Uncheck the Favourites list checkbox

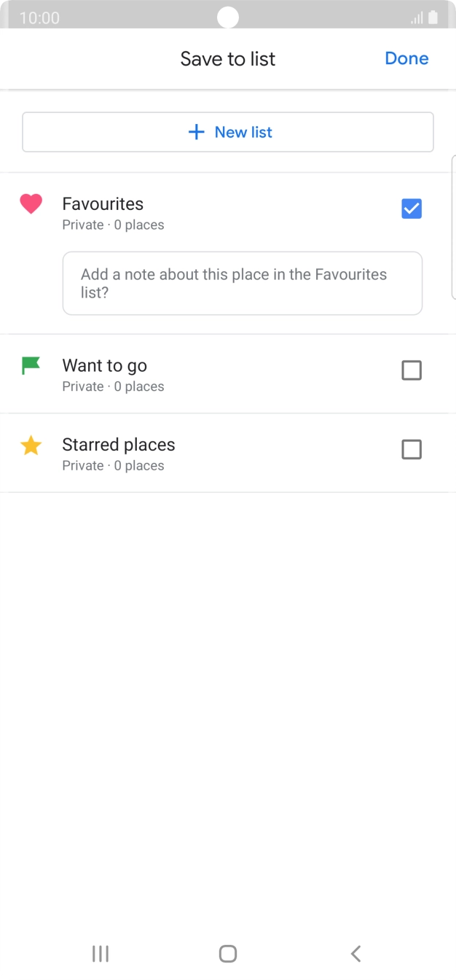tap(412, 209)
